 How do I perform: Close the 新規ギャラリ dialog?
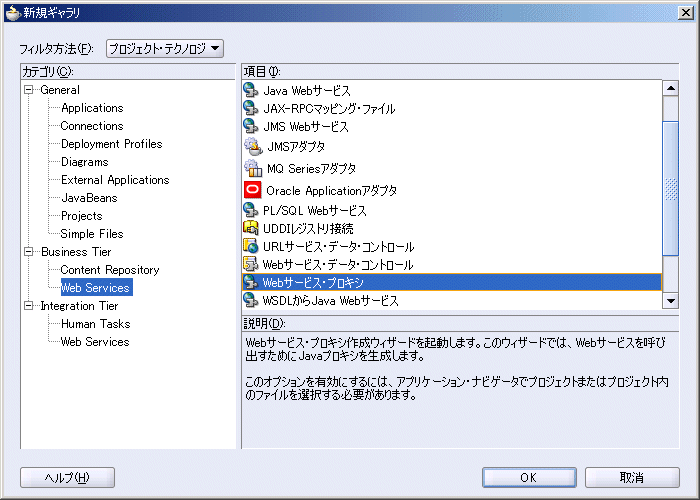[686, 12]
